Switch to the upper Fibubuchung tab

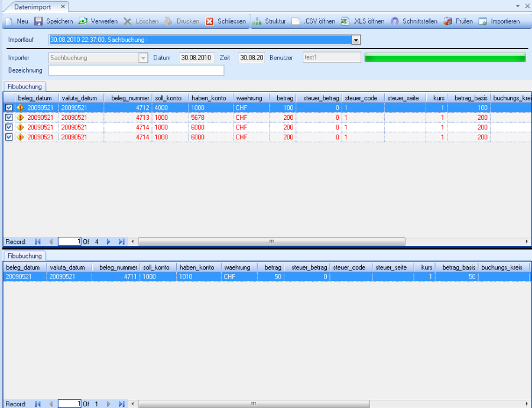[24, 86]
